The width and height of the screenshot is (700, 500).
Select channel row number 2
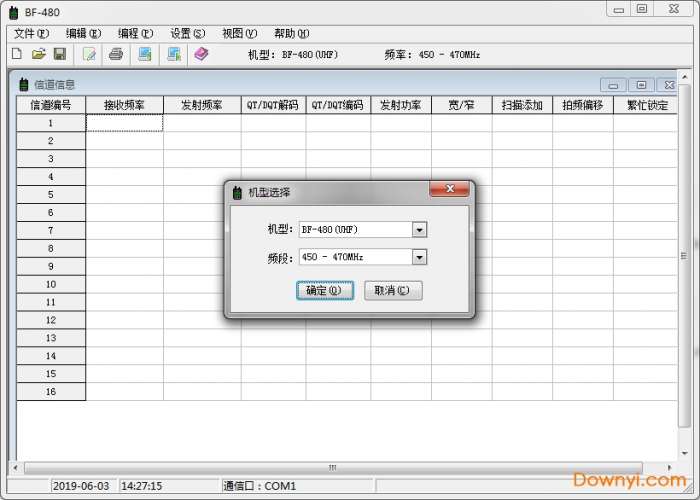click(x=51, y=141)
